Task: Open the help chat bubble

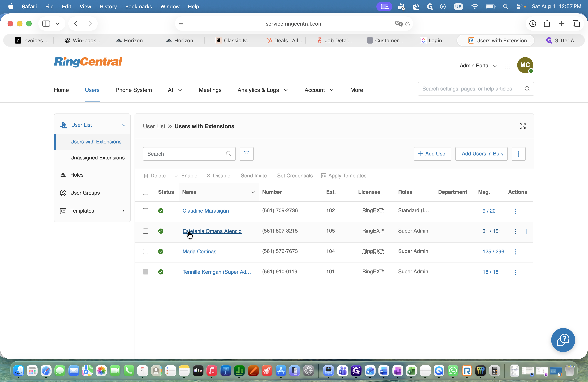Action: point(563,340)
